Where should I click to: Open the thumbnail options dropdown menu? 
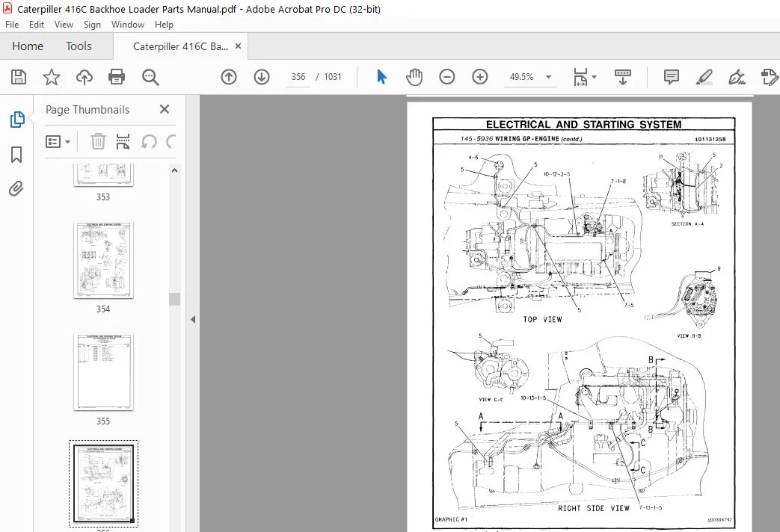[x=58, y=142]
